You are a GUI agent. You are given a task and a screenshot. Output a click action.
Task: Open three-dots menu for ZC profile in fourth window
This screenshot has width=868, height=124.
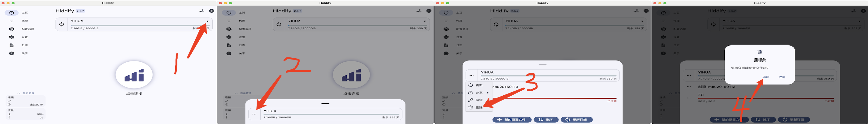point(689,98)
